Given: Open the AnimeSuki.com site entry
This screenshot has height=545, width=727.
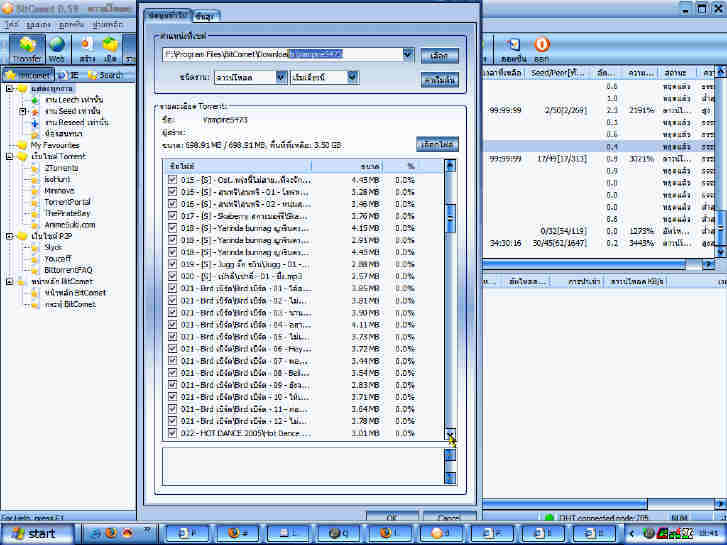Looking at the screenshot, I should click(x=64, y=225).
